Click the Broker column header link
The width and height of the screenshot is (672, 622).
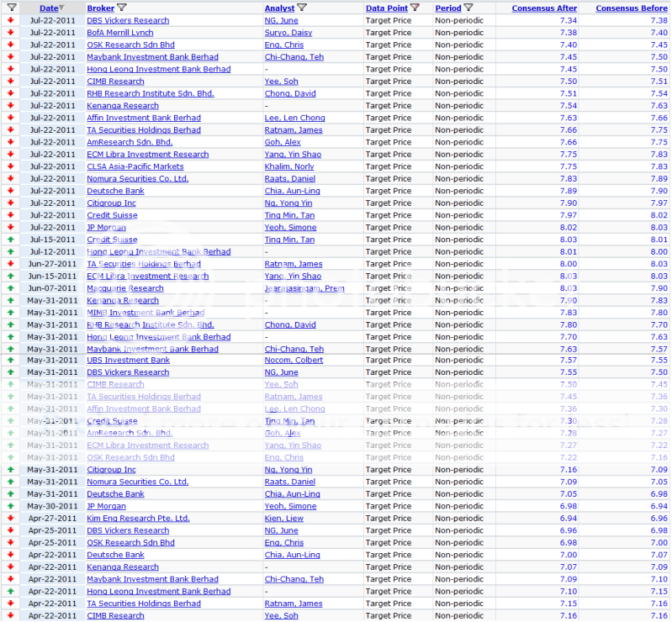click(100, 8)
